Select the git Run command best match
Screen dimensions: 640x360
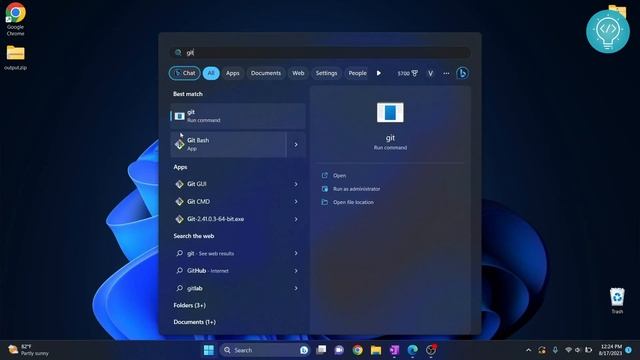238,116
